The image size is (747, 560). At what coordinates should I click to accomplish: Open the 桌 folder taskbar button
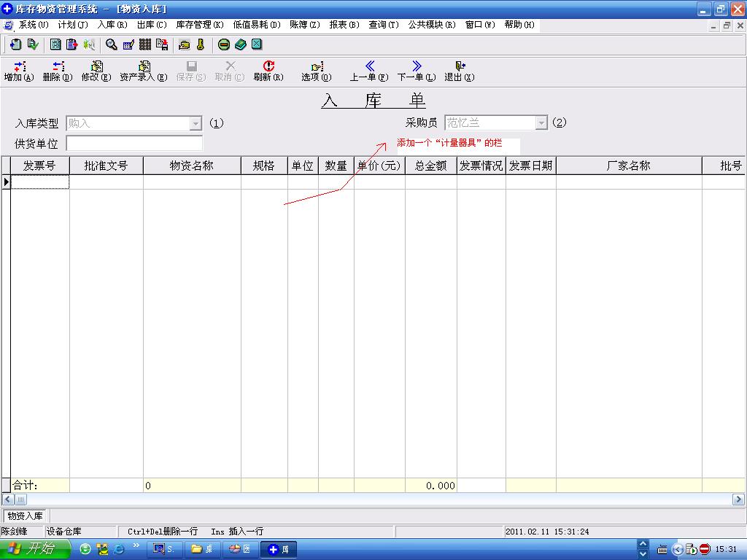tap(202, 550)
